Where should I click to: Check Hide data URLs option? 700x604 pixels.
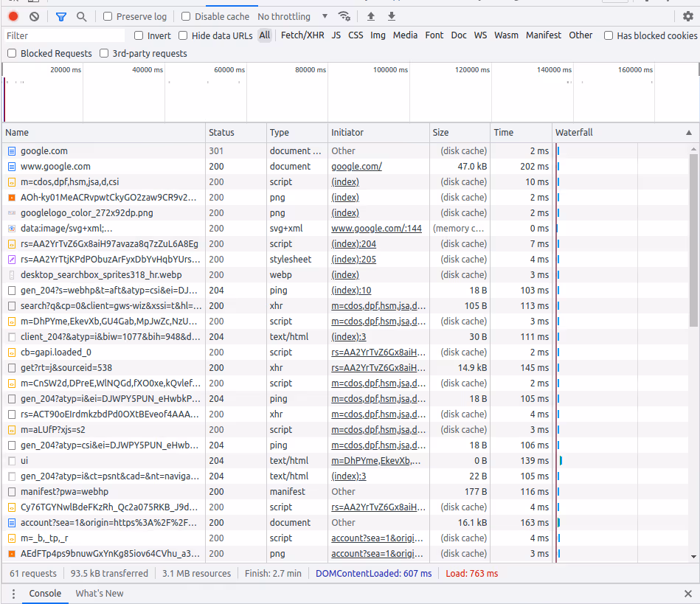point(183,35)
